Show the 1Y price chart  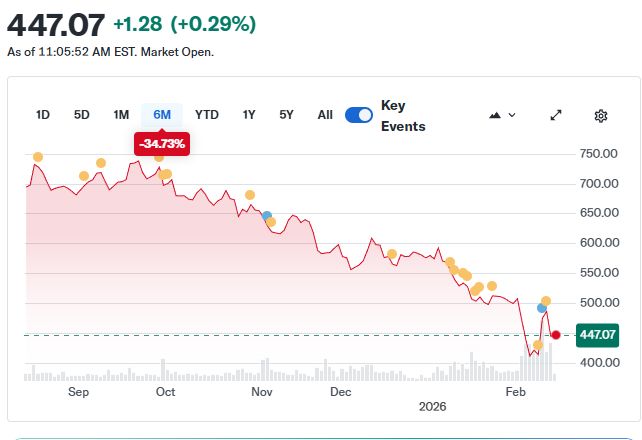[x=249, y=115]
